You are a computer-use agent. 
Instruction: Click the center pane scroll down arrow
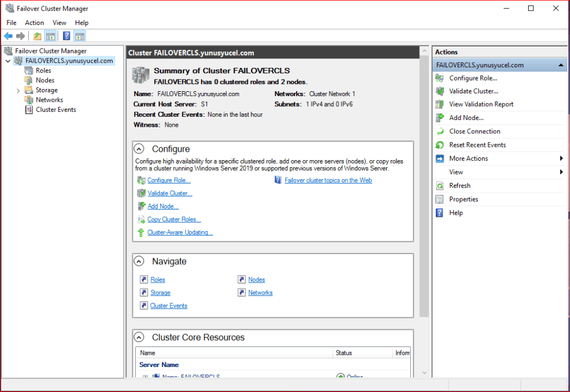click(424, 373)
